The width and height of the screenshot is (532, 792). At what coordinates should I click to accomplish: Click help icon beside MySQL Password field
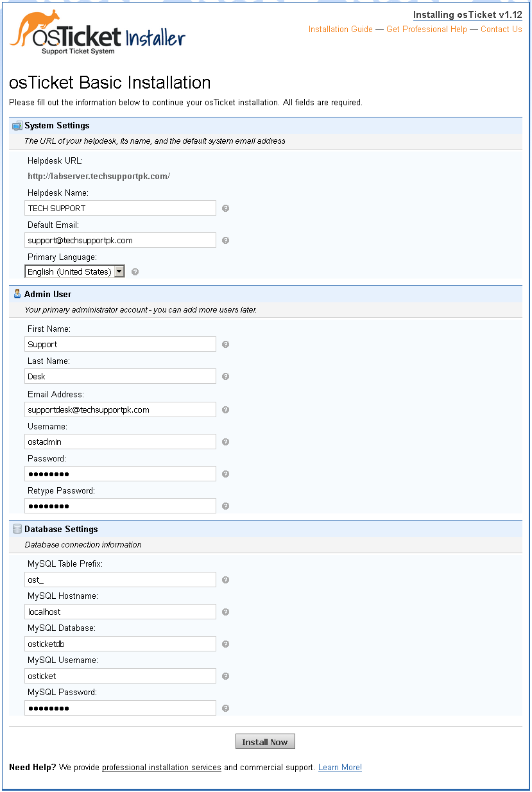pos(225,709)
